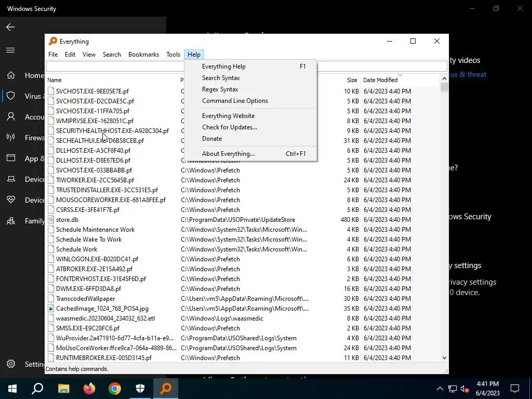Image resolution: width=532 pixels, height=399 pixels.
Task: Open Family options icon in sidebar
Action: pyautogui.click(x=11, y=221)
